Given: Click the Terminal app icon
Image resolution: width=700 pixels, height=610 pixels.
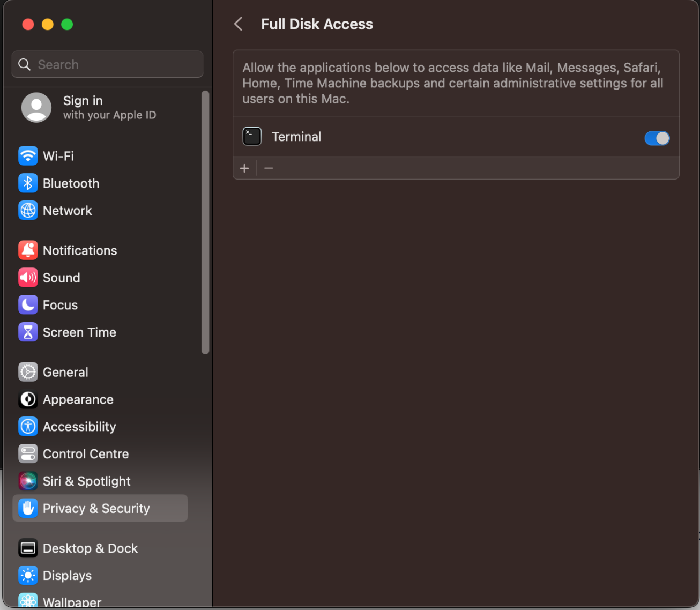Looking at the screenshot, I should [x=252, y=137].
